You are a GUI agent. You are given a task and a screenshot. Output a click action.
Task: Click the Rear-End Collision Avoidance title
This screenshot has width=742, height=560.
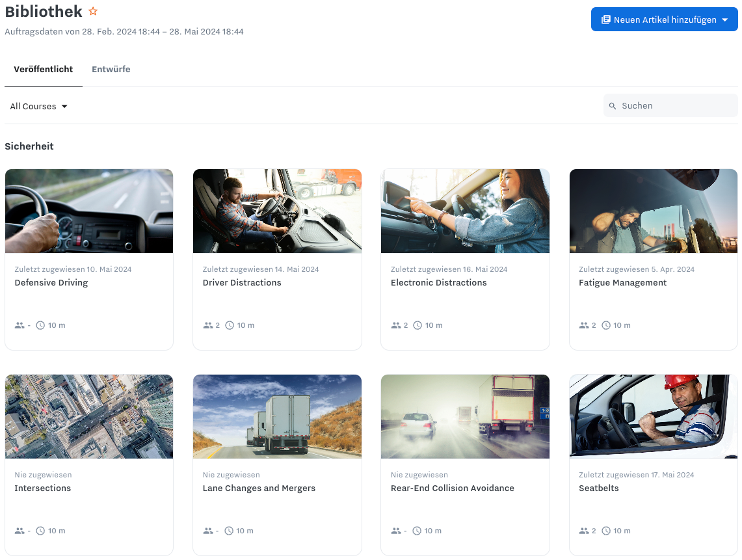pos(453,488)
